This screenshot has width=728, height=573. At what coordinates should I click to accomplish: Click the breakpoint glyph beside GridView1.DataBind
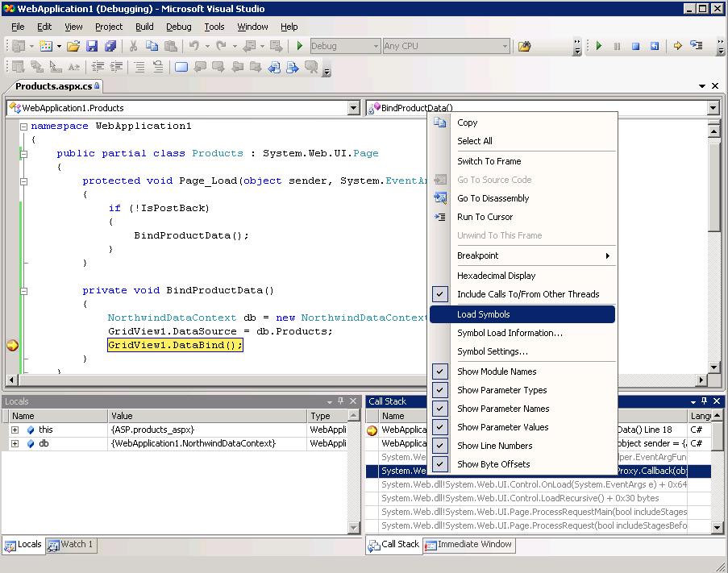pyautogui.click(x=12, y=345)
